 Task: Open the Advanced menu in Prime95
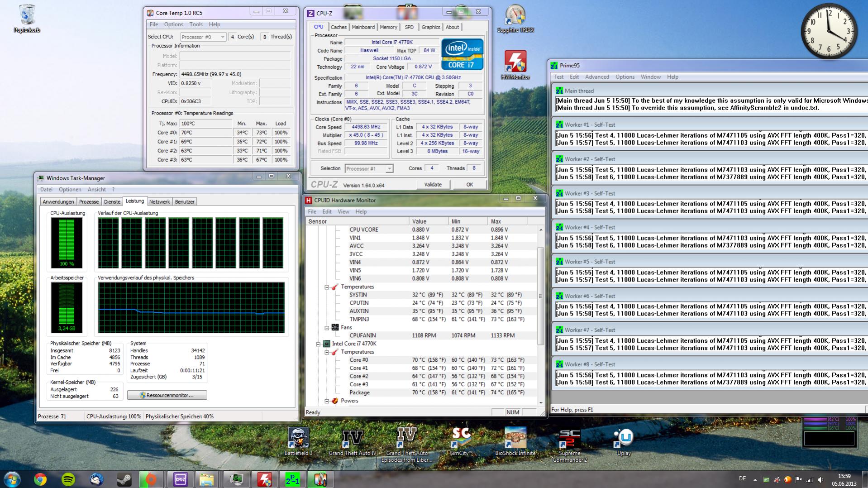point(596,77)
